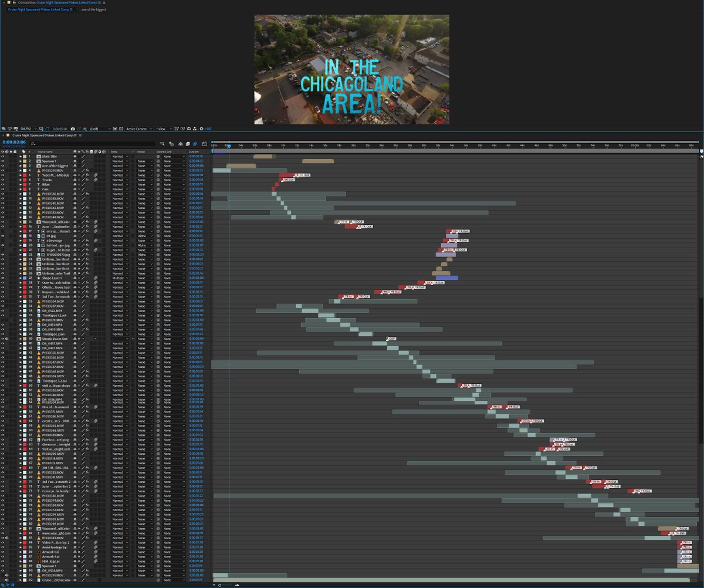This screenshot has width=704, height=588.
Task: Click the Parent & Link column header
Action: [164, 151]
